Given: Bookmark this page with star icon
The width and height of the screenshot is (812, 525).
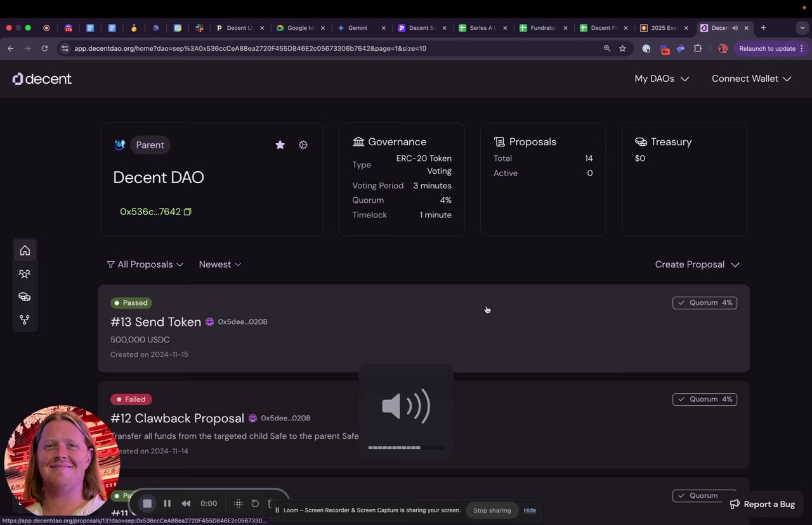Looking at the screenshot, I should (622, 48).
